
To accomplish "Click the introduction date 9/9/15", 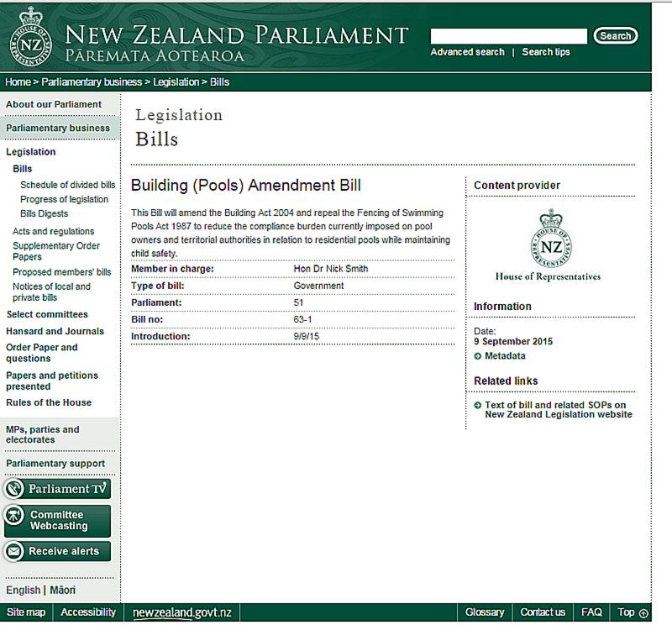I will [307, 337].
